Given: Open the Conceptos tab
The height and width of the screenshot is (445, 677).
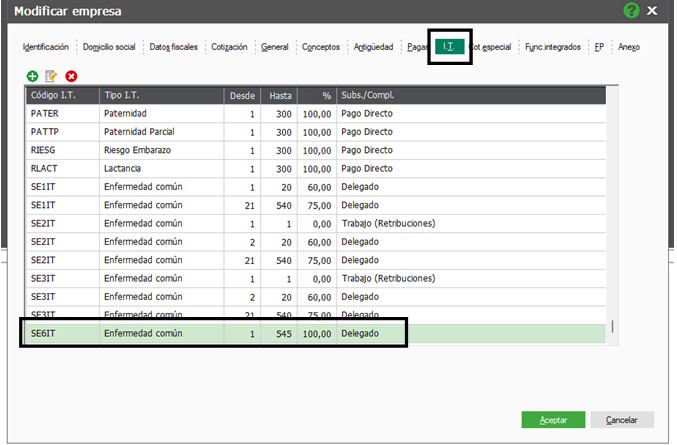Looking at the screenshot, I should click(321, 47).
